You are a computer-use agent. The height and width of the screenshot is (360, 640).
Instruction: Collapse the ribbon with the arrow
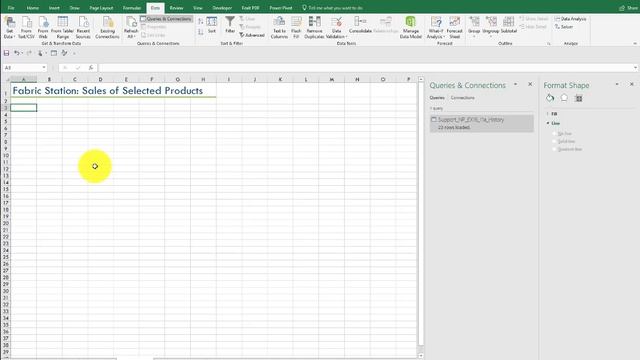(x=635, y=43)
